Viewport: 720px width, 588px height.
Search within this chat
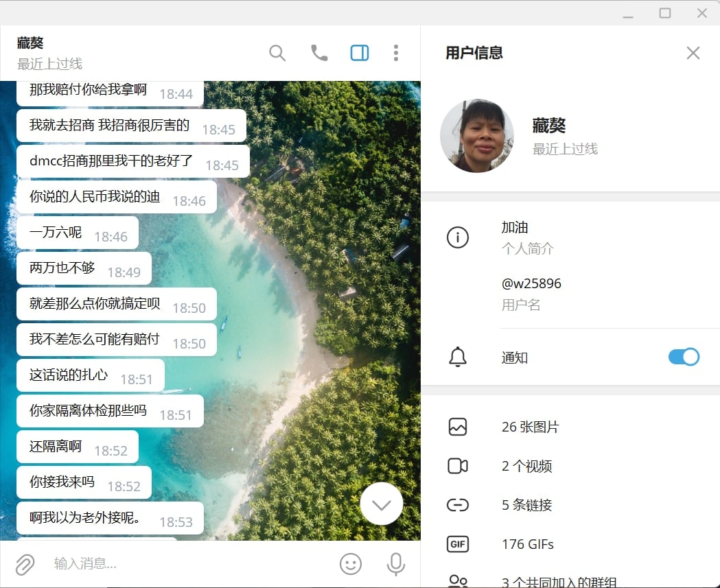click(x=277, y=53)
